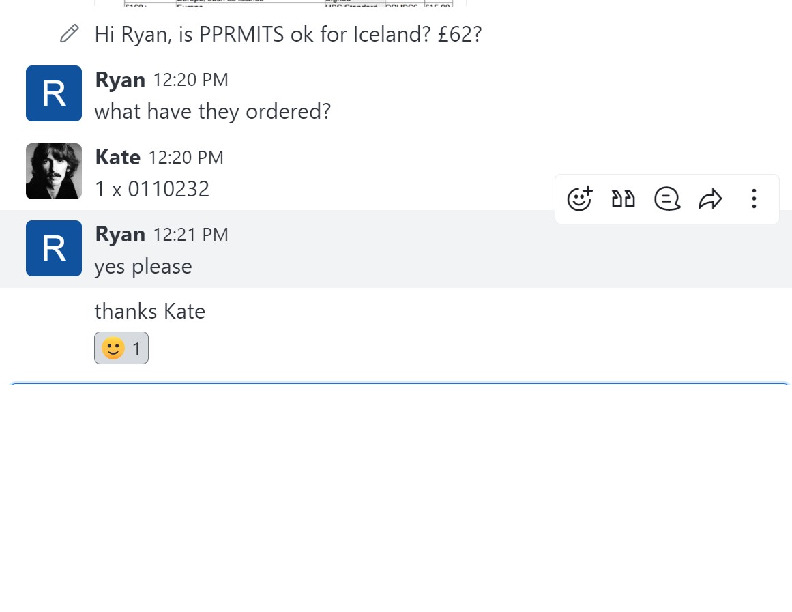
Task: Forward the message with arrow icon
Action: tap(710, 199)
